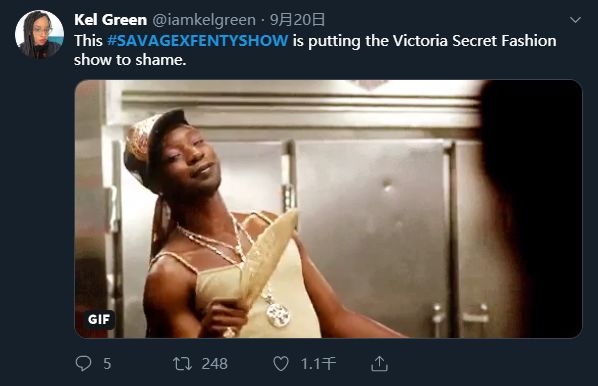
Task: Open the #SAVAGEXFENTYSHOW hashtag link
Action: point(198,40)
